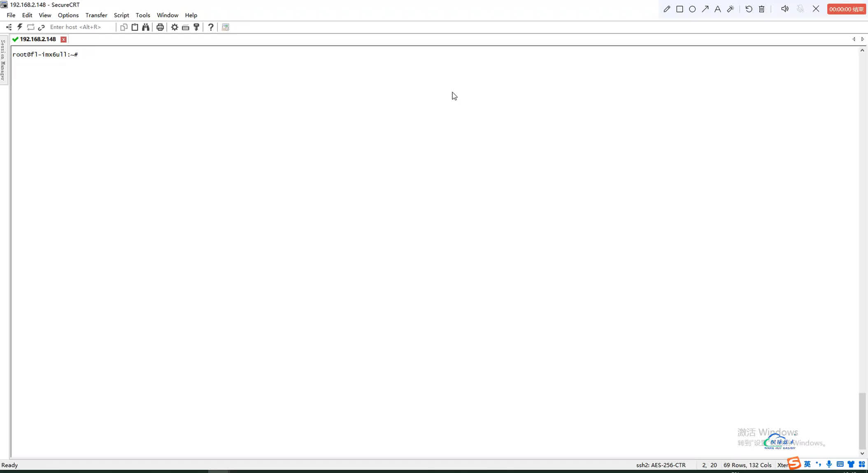Open the Sogou soft keyboard icon
Image resolution: width=868 pixels, height=473 pixels.
tap(840, 464)
